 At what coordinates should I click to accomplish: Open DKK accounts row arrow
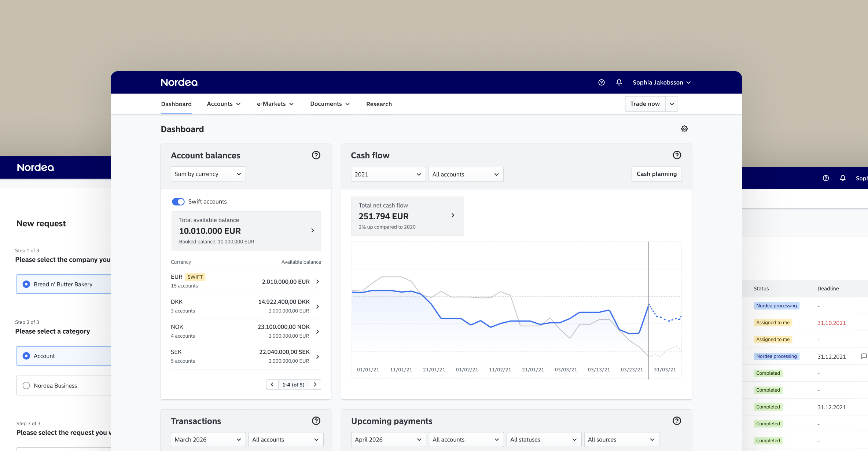click(x=318, y=307)
